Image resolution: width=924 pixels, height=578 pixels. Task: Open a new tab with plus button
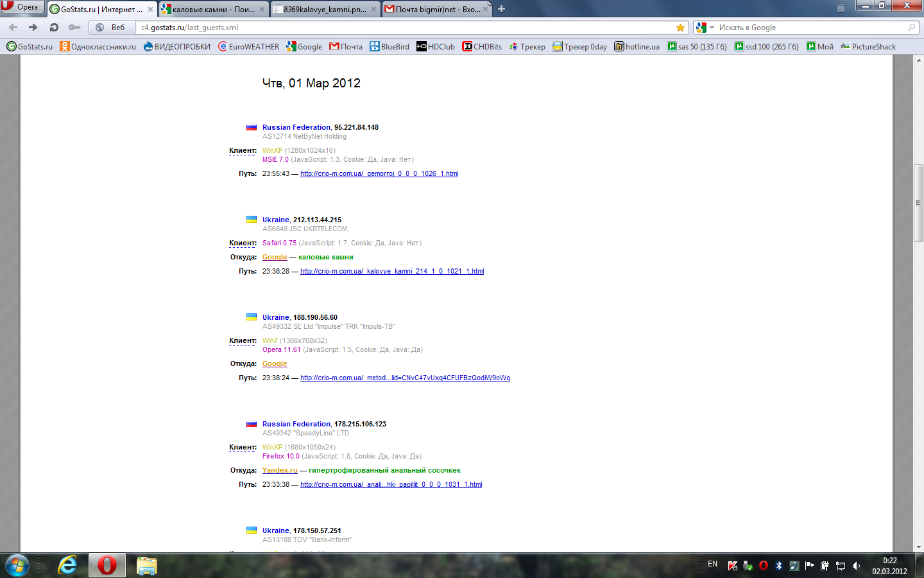pos(502,9)
